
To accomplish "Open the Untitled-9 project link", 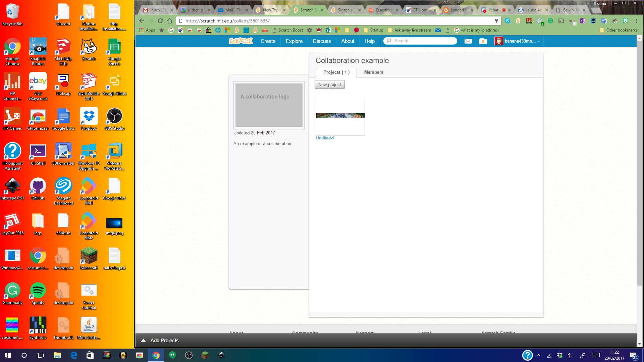I will pos(325,138).
